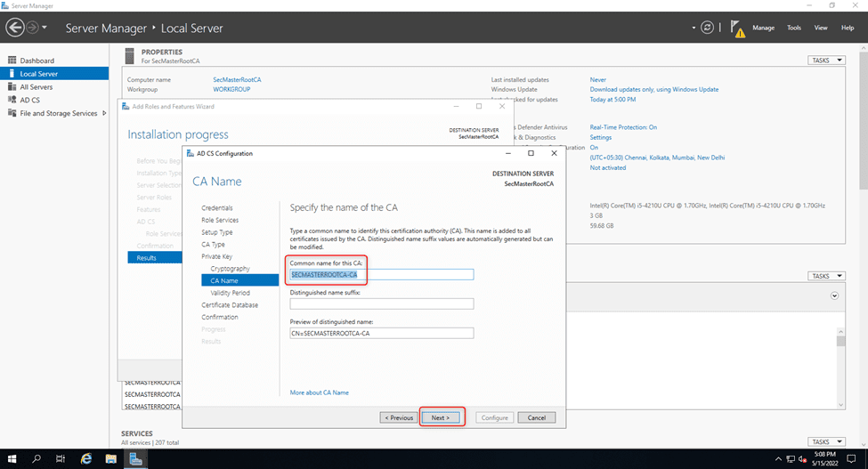Select the CA Name step

tap(240, 280)
